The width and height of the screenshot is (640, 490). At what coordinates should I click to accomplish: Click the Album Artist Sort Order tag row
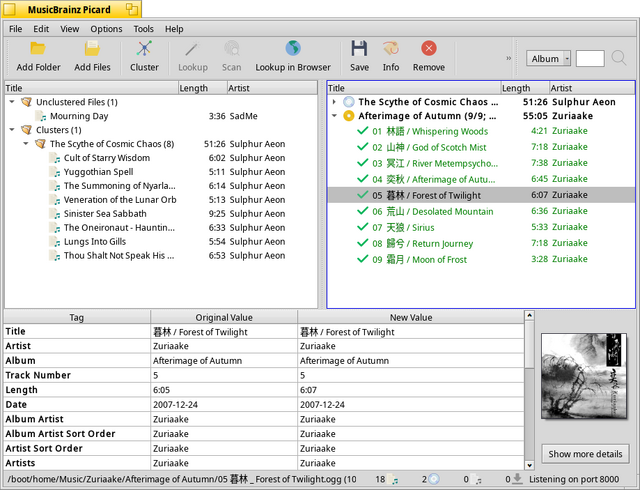click(264, 434)
